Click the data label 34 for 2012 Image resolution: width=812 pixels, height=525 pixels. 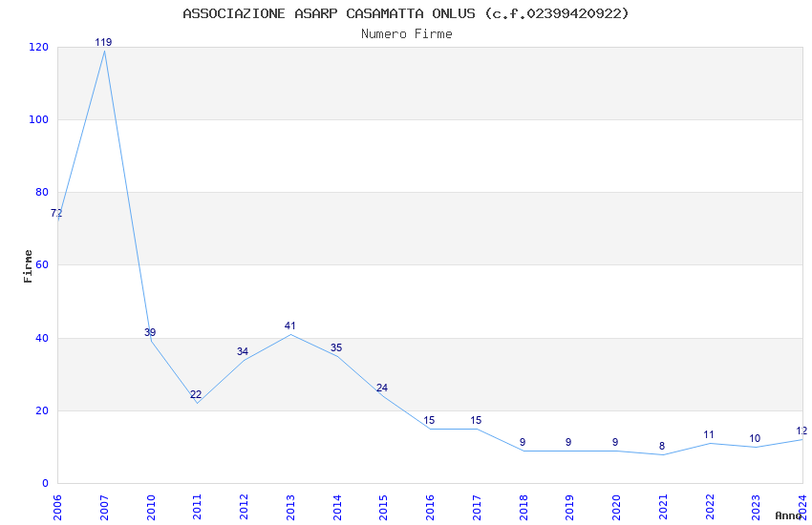243,351
